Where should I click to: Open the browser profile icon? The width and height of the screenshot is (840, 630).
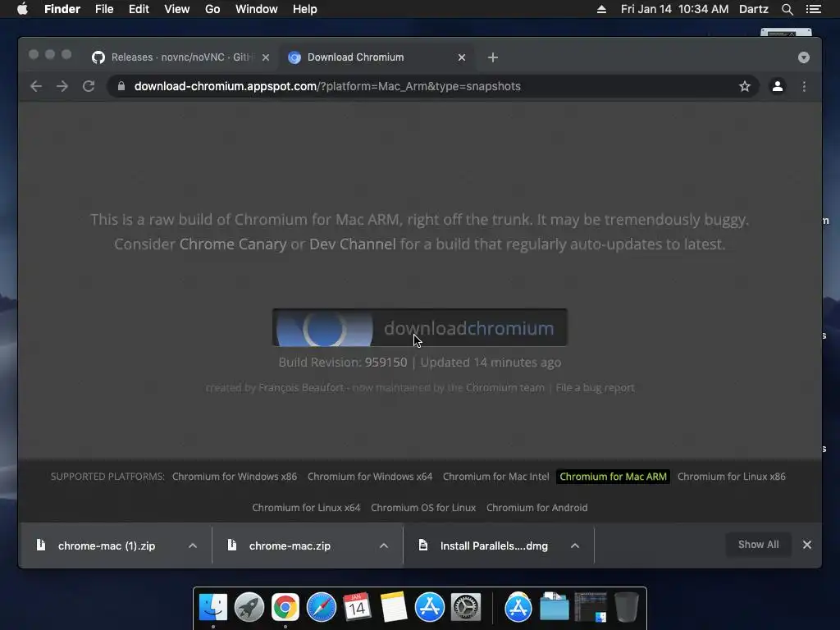point(778,86)
